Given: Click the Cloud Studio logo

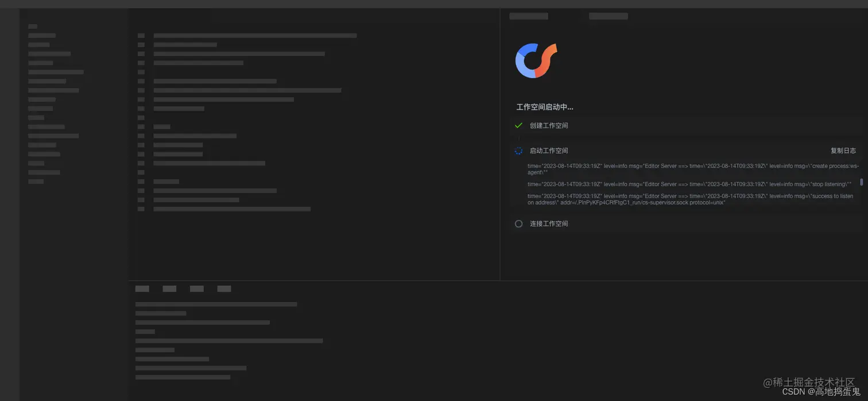Looking at the screenshot, I should (536, 60).
